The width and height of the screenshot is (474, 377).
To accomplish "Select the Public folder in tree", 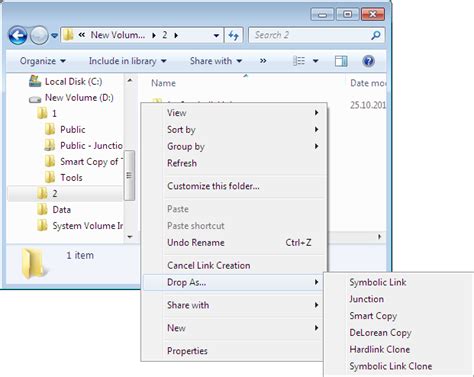I will coord(73,130).
